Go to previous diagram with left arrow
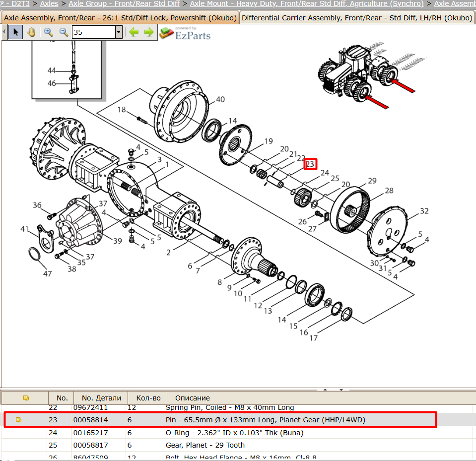Viewport: 476px width, 461px height. coord(134,32)
